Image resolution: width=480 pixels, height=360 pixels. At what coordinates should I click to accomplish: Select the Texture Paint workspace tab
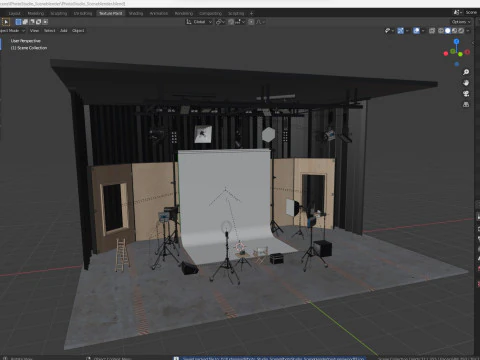111,13
